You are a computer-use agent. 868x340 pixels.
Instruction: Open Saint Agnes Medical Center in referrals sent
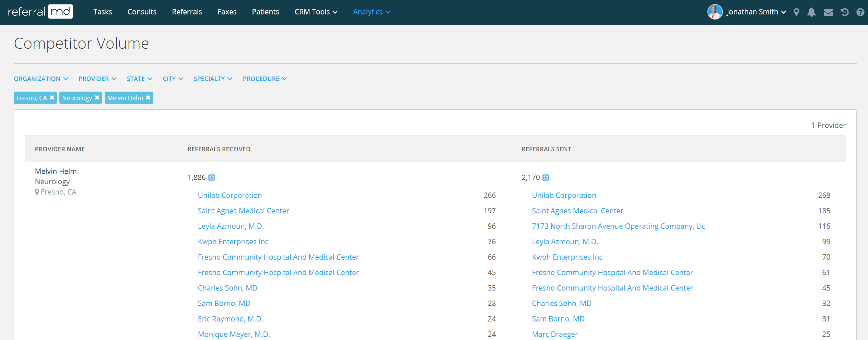577,211
